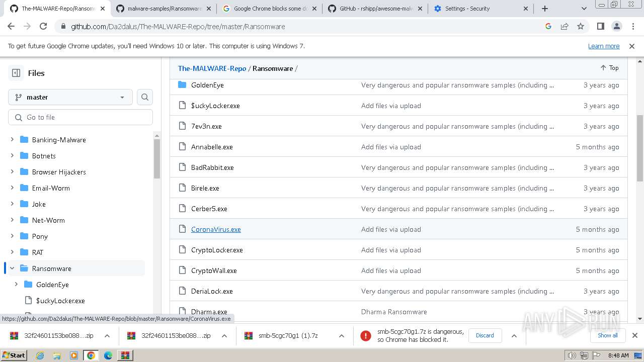Expand the Joke folder chevron

[x=12, y=204]
